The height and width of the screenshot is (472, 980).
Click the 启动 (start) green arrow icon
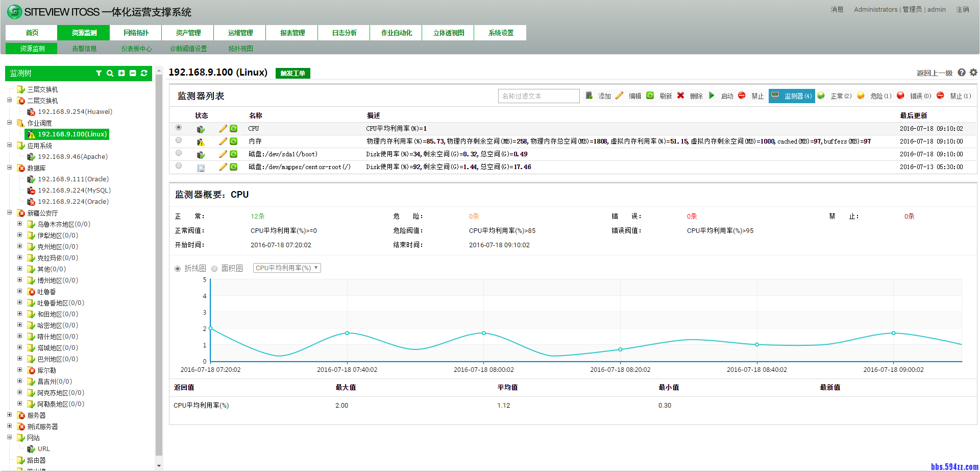point(712,96)
